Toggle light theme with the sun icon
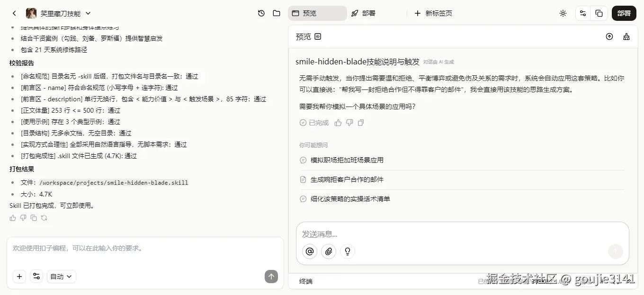This screenshot has height=295, width=644. [x=563, y=13]
